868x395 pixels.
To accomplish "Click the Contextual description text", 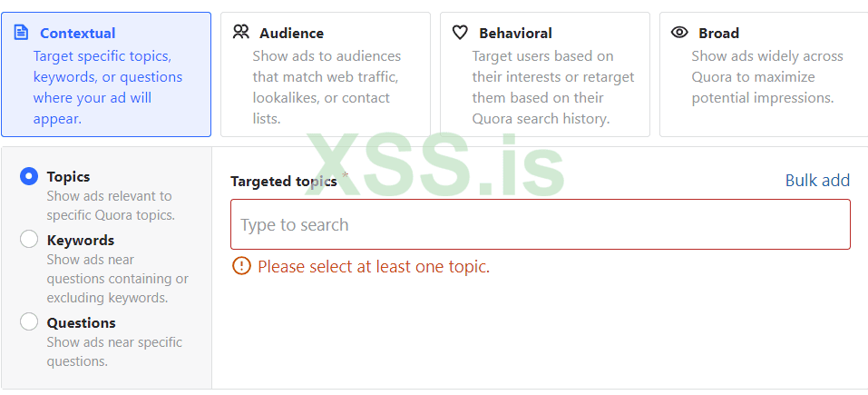I will [107, 87].
